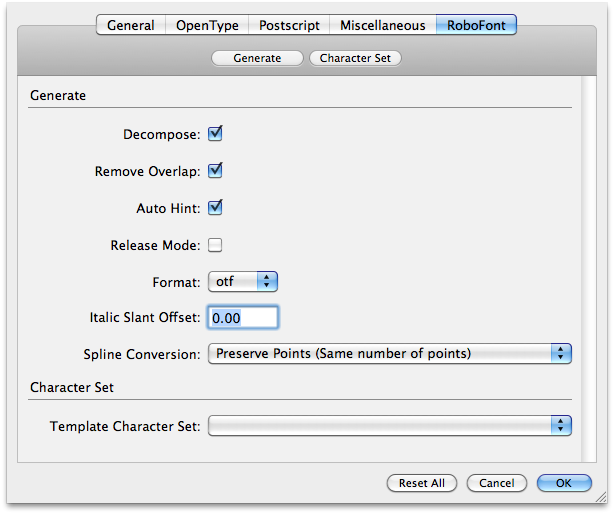Jump to the Character Set section button
This screenshot has height=514, width=614.
[x=355, y=58]
